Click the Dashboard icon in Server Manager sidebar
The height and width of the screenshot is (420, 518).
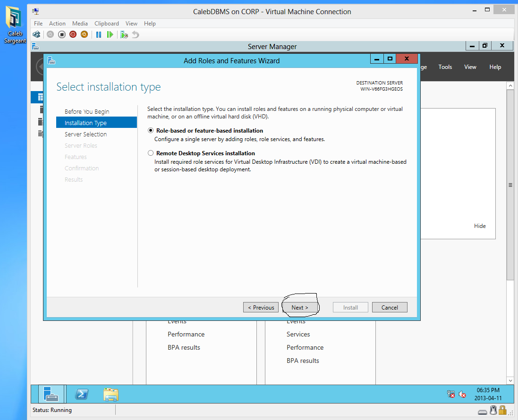pyautogui.click(x=40, y=97)
